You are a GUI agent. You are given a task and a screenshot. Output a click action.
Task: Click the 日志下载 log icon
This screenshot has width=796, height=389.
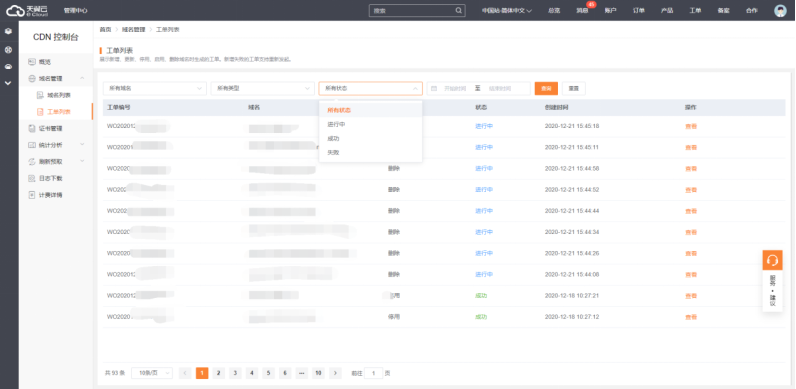coord(32,178)
